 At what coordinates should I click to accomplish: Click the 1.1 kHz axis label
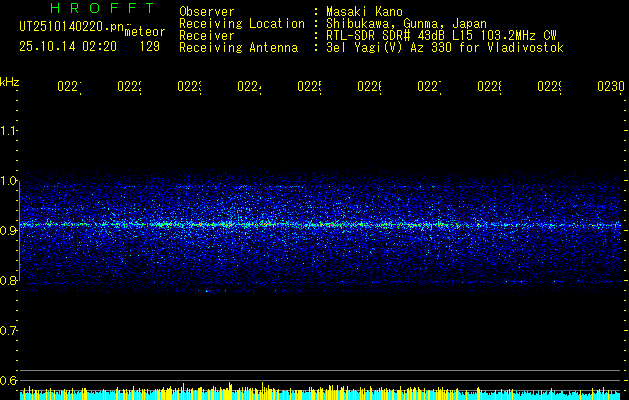click(x=8, y=130)
